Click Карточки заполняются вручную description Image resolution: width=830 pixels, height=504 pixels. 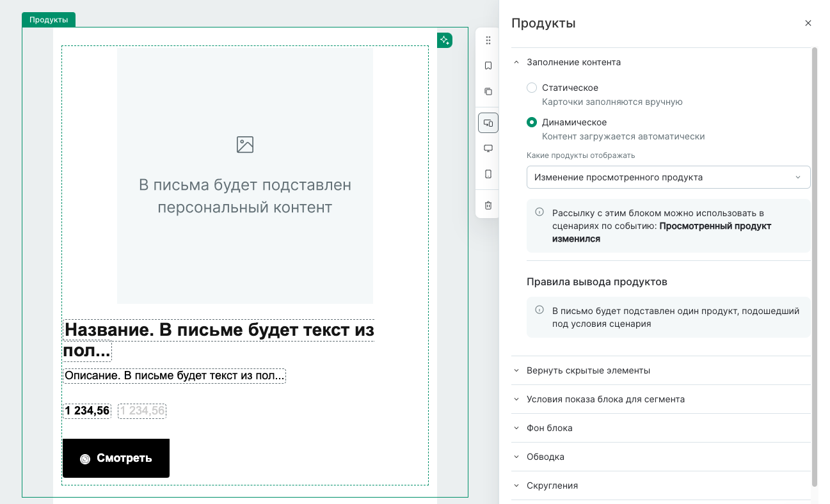[612, 102]
